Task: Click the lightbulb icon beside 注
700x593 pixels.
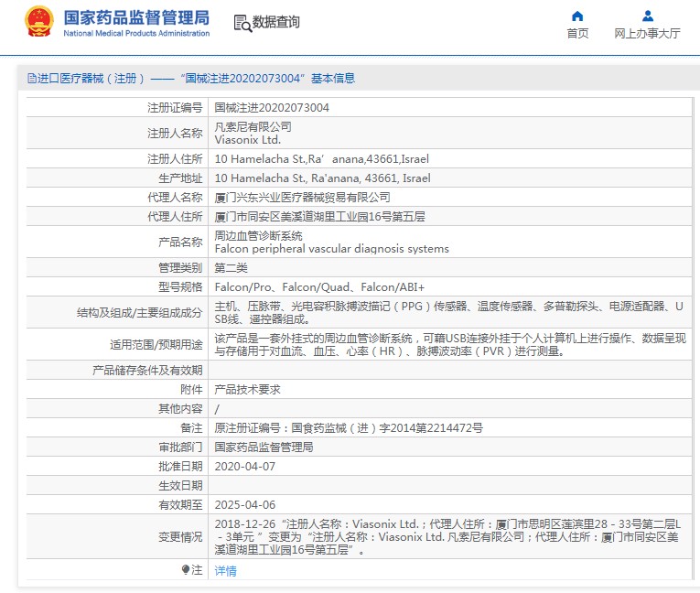Action: (x=186, y=570)
